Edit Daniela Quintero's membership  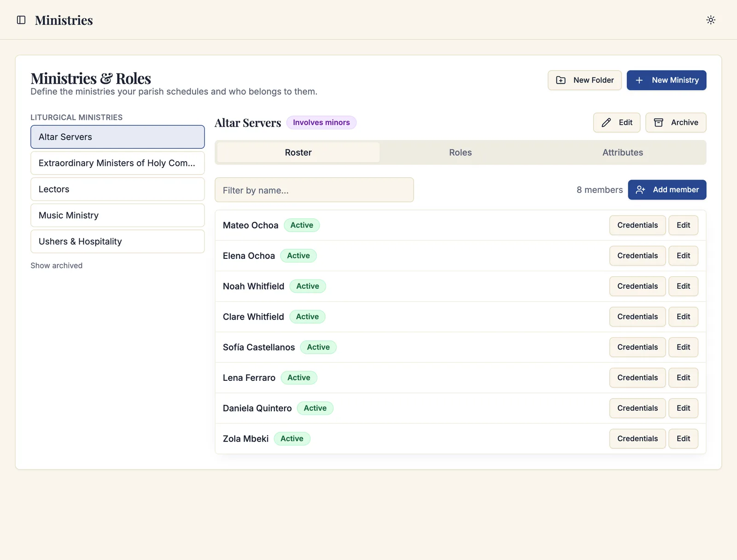(x=683, y=408)
